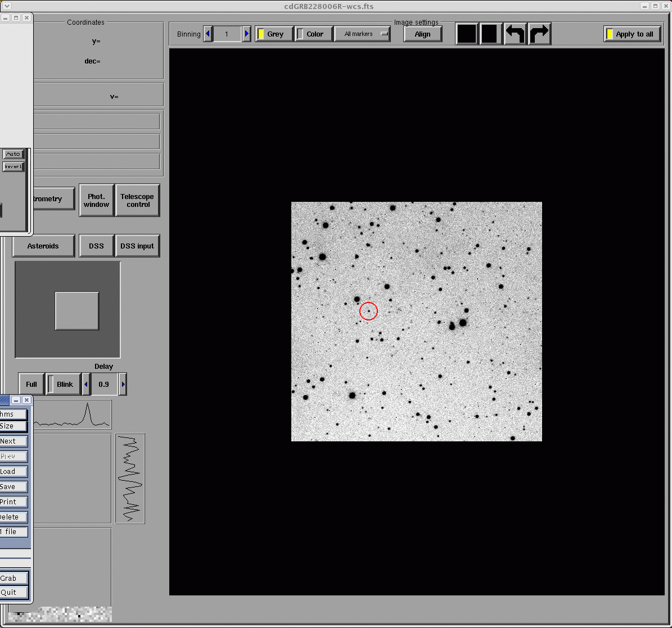The image size is (672, 628).
Task: Click the Full button
Action: tap(31, 384)
